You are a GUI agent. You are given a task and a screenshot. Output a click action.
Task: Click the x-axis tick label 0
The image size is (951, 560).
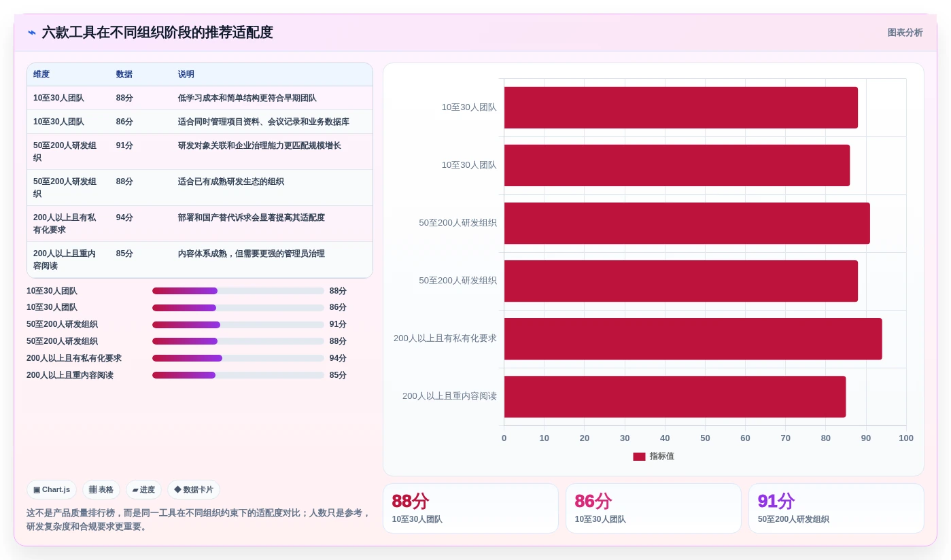[504, 438]
